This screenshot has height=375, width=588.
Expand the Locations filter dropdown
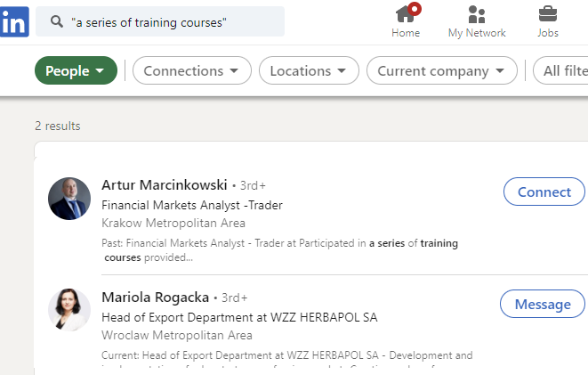click(x=309, y=70)
